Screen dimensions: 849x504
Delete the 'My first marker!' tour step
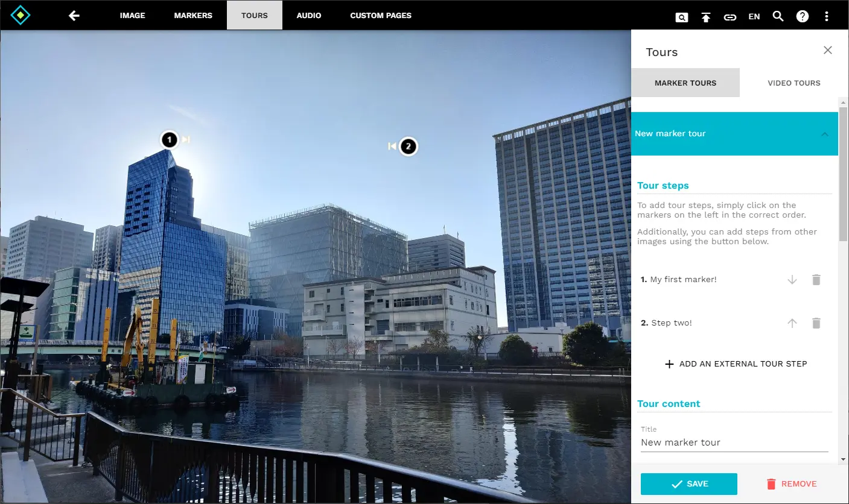[x=816, y=280]
